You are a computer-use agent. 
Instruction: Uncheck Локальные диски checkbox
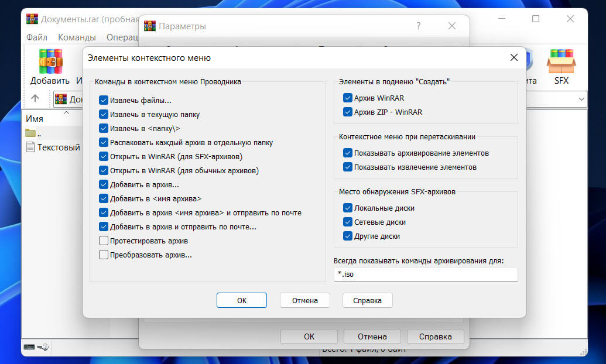coord(347,208)
